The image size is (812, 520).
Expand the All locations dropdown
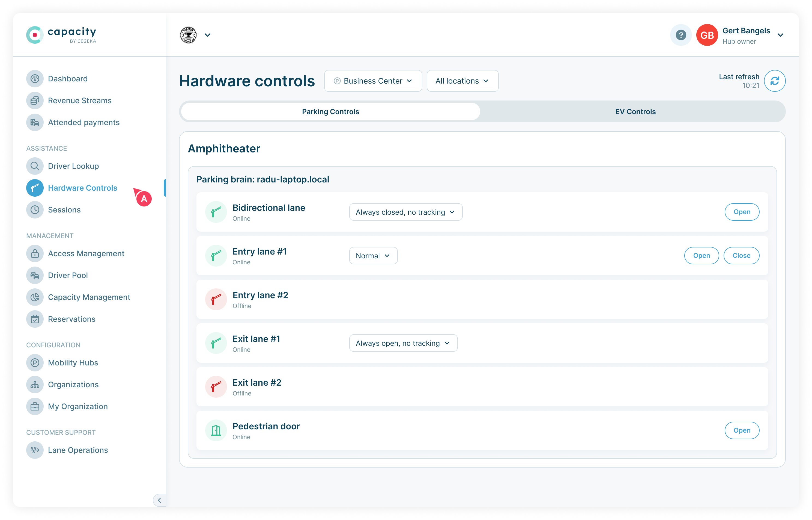(462, 81)
